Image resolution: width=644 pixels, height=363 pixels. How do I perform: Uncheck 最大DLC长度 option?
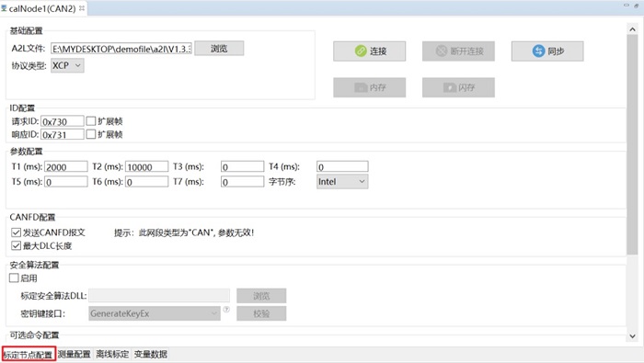[x=16, y=245]
